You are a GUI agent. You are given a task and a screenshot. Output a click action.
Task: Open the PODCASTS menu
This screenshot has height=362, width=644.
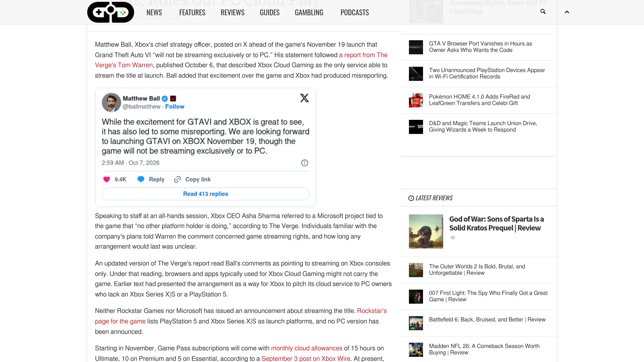(x=355, y=12)
